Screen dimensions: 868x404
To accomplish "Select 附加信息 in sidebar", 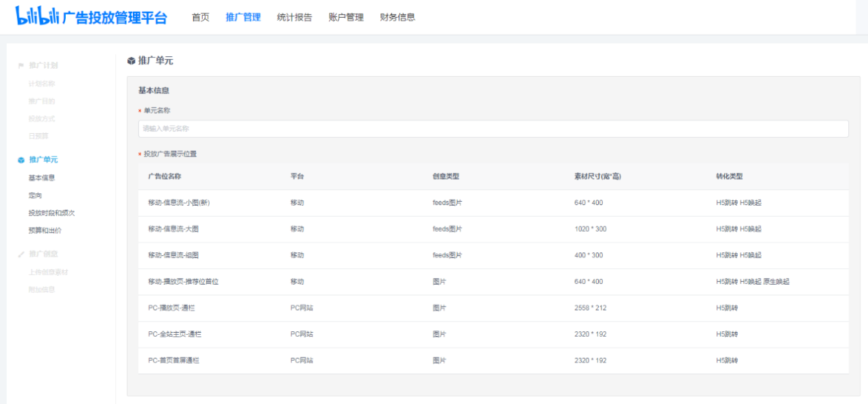I will [x=42, y=289].
